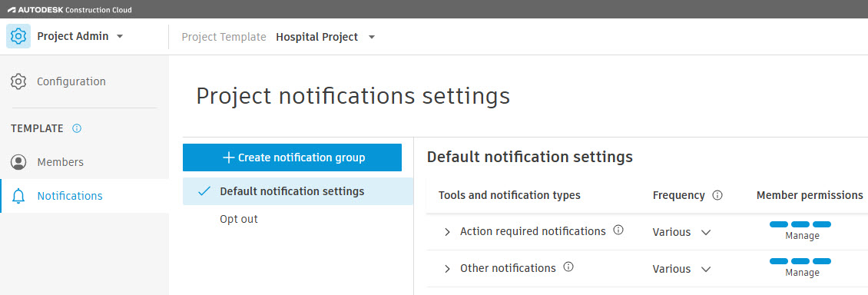This screenshot has width=868, height=295.
Task: Click the info icon next to TEMPLATE
Action: pos(77,128)
